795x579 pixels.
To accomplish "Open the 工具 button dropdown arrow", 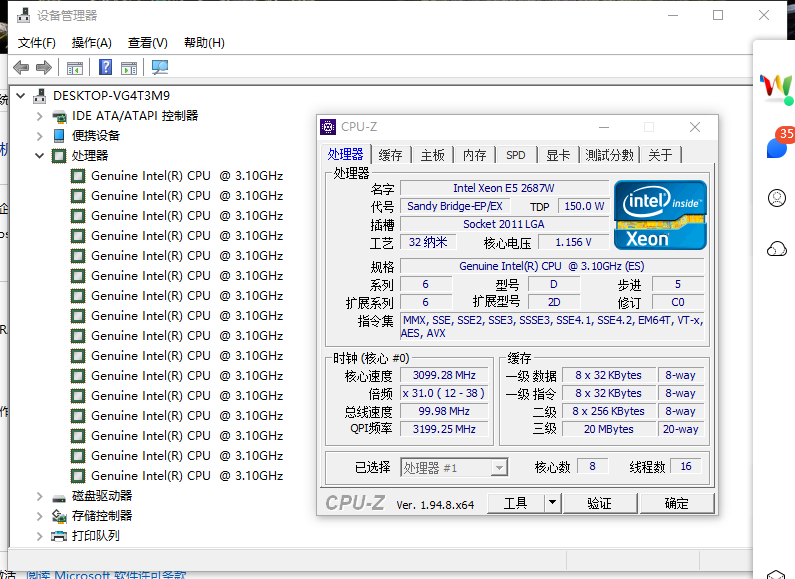I will point(552,503).
